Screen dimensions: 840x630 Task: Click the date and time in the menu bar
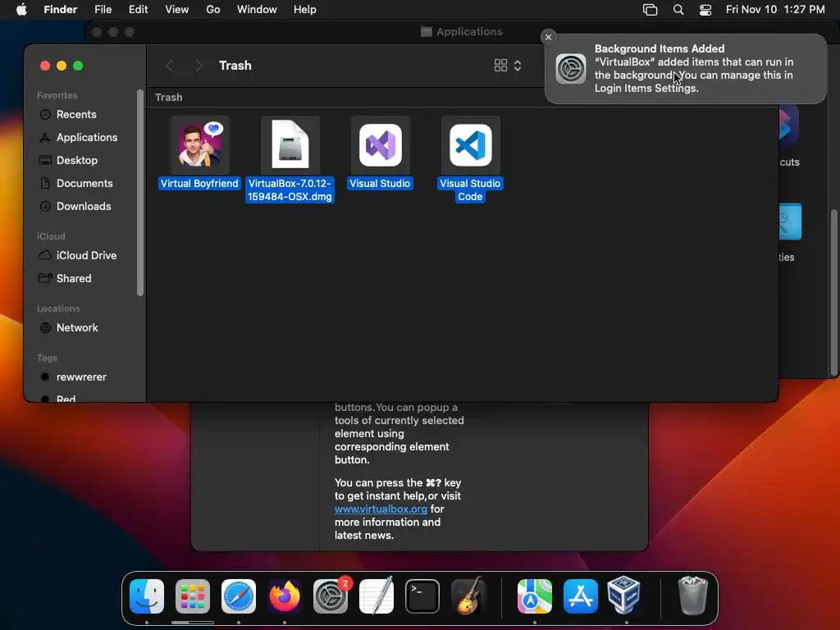pos(775,10)
